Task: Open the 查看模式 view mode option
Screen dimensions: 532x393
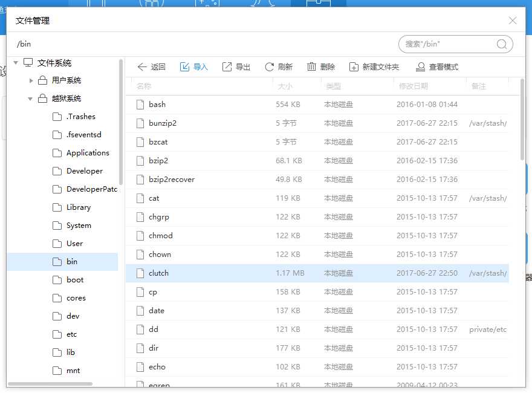Action: (x=436, y=67)
